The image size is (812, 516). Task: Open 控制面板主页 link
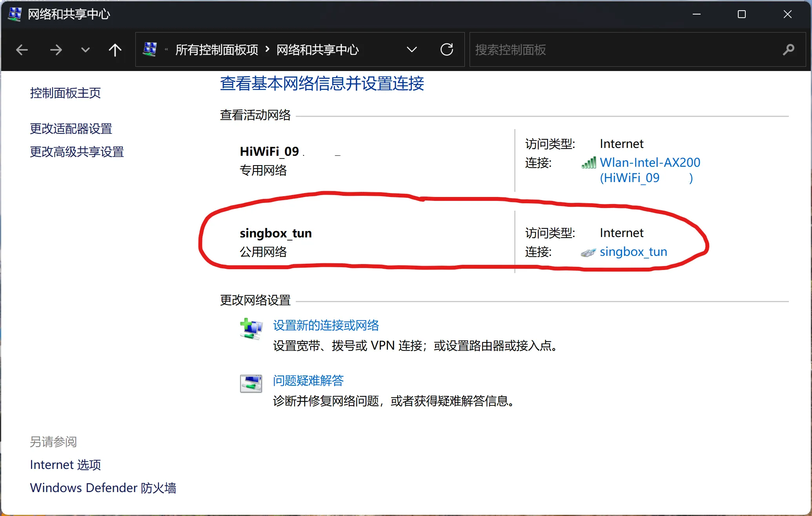66,93
